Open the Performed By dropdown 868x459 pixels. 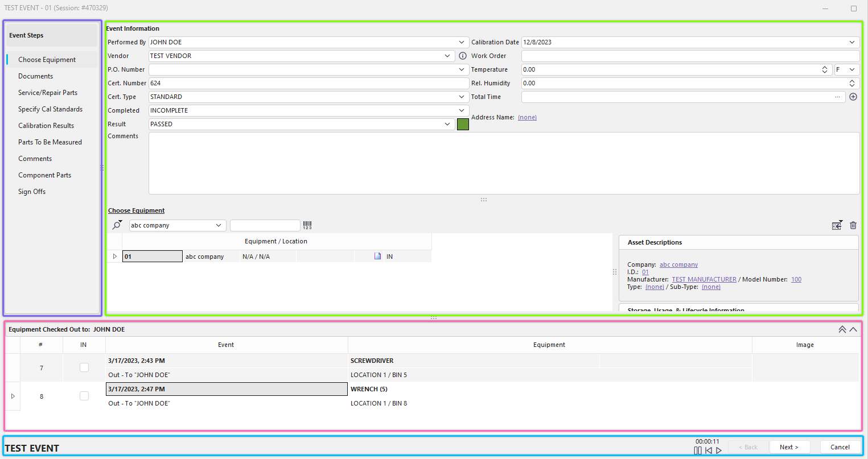(x=462, y=42)
